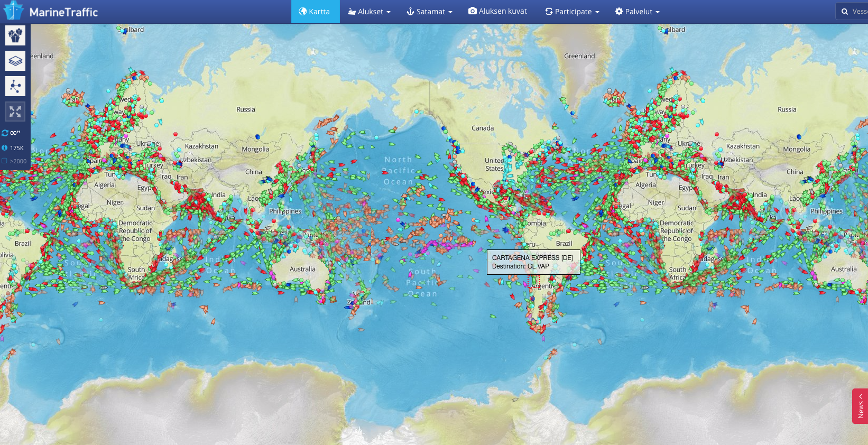The width and height of the screenshot is (868, 445).
Task: Expand the red News side tab
Action: (x=860, y=406)
